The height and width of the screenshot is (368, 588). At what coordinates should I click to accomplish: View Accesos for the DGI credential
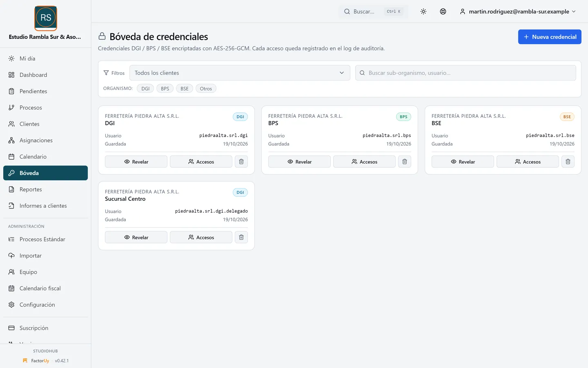point(201,162)
